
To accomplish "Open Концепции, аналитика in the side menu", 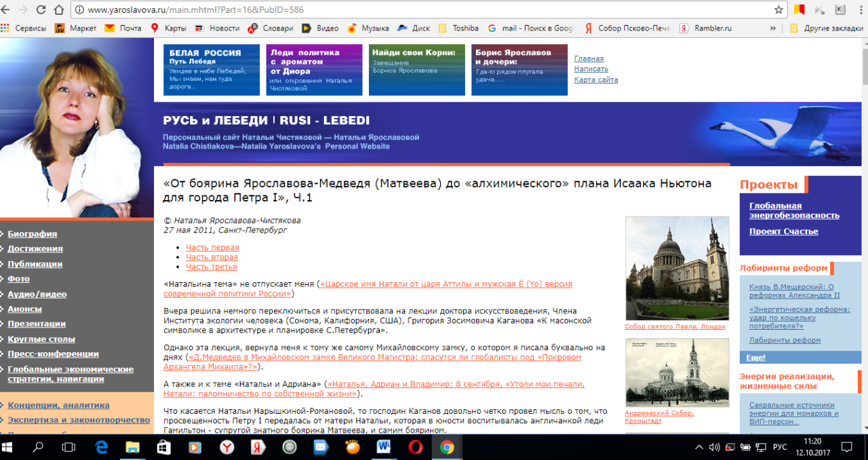I will pyautogui.click(x=58, y=405).
